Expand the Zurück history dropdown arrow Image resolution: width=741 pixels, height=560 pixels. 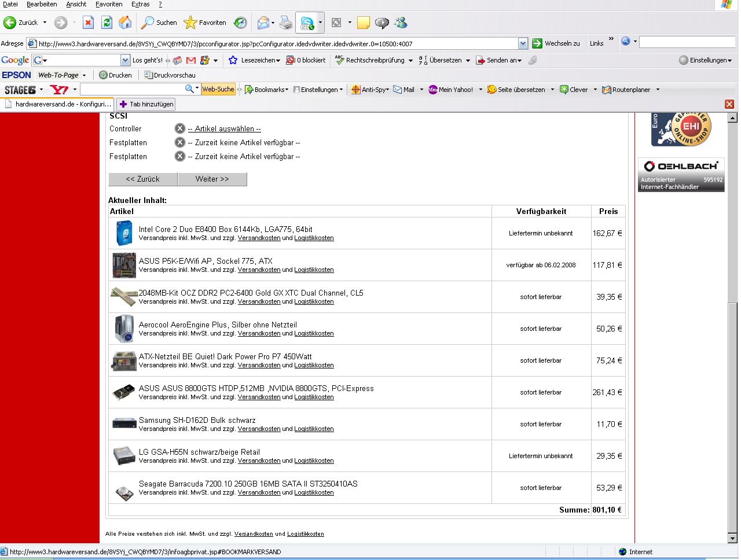click(45, 23)
